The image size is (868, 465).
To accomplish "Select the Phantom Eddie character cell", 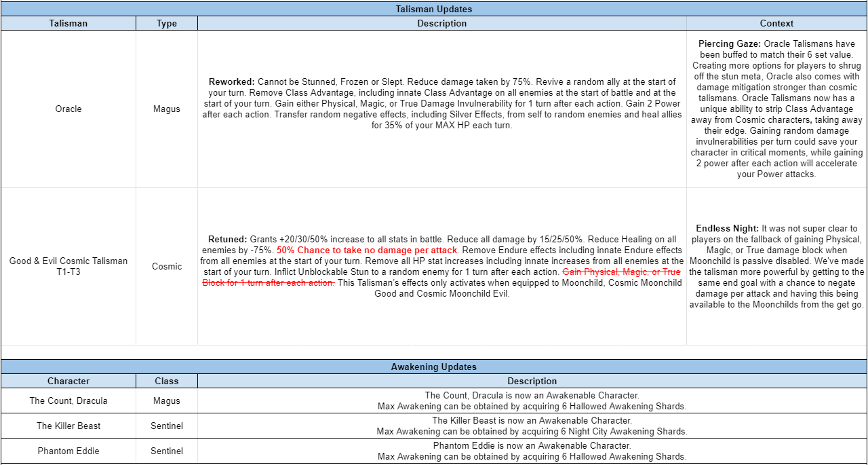I will coord(68,451).
